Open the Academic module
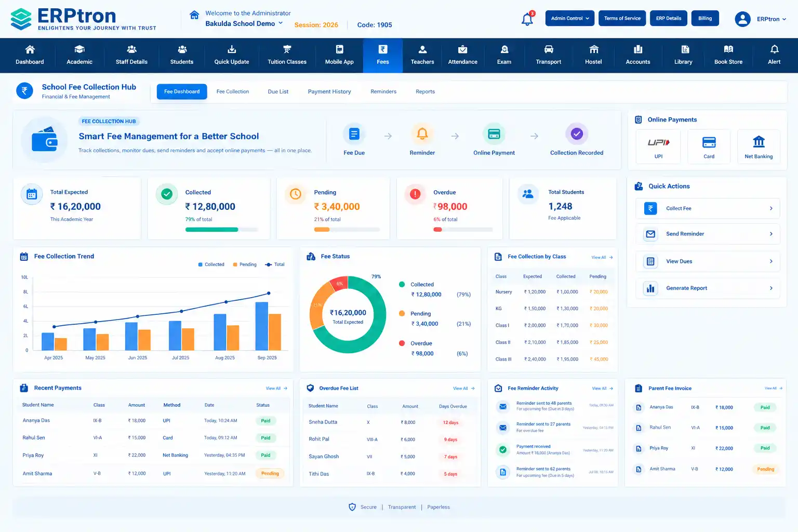 pyautogui.click(x=79, y=55)
